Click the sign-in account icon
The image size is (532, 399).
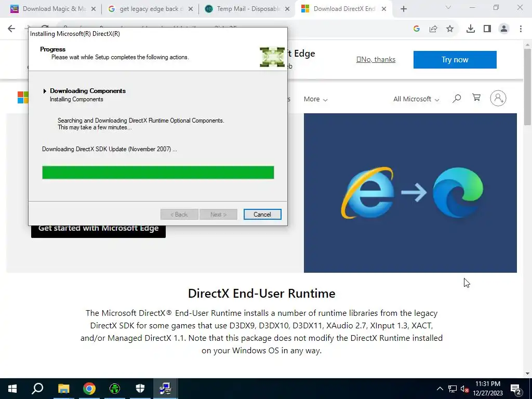pyautogui.click(x=498, y=98)
